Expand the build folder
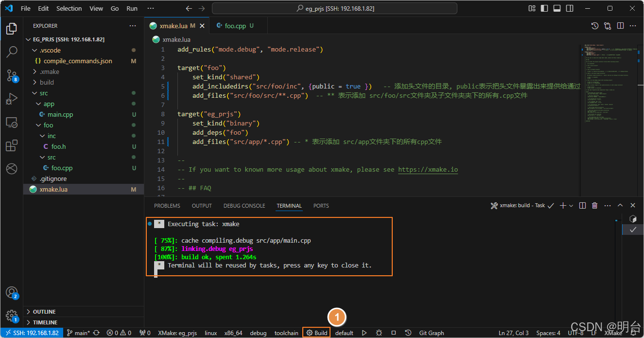Viewport: 644px width, 338px height. coord(35,82)
